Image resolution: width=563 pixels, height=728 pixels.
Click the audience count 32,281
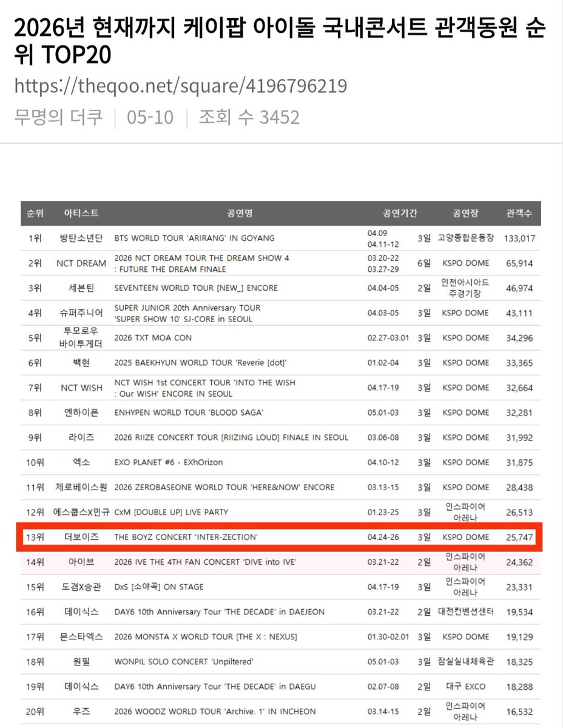(x=519, y=413)
